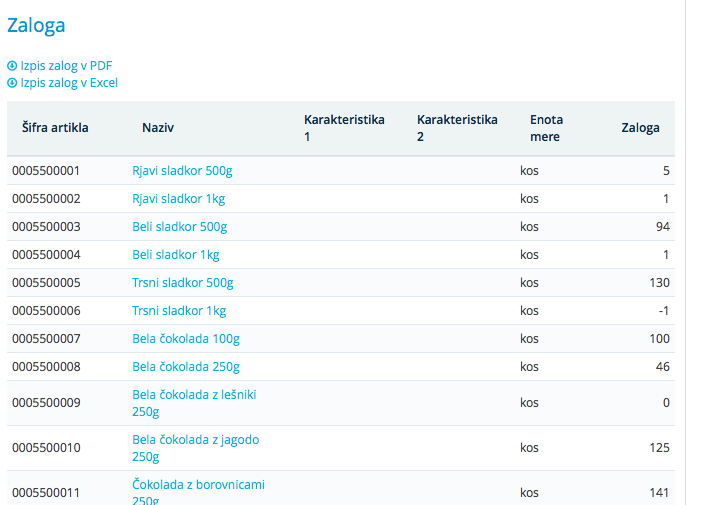Click the Šifra artikla column header
This screenshot has height=505, width=710.
point(55,128)
